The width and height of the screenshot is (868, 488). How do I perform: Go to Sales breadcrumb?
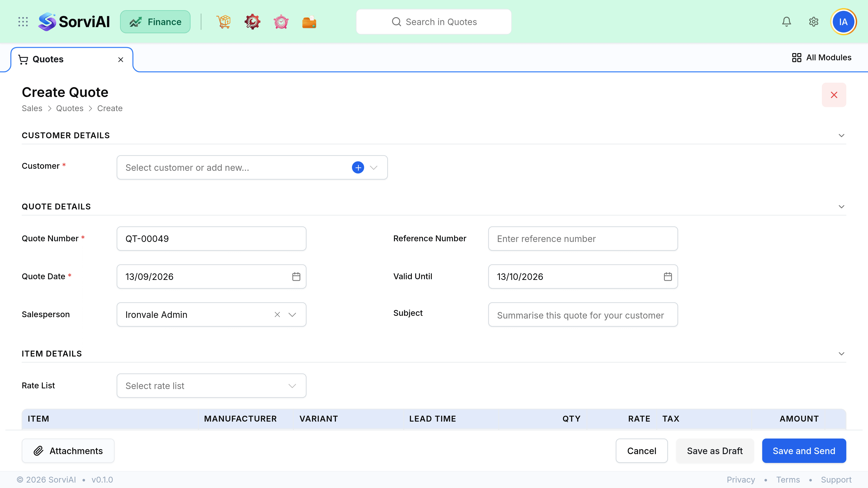pyautogui.click(x=32, y=108)
